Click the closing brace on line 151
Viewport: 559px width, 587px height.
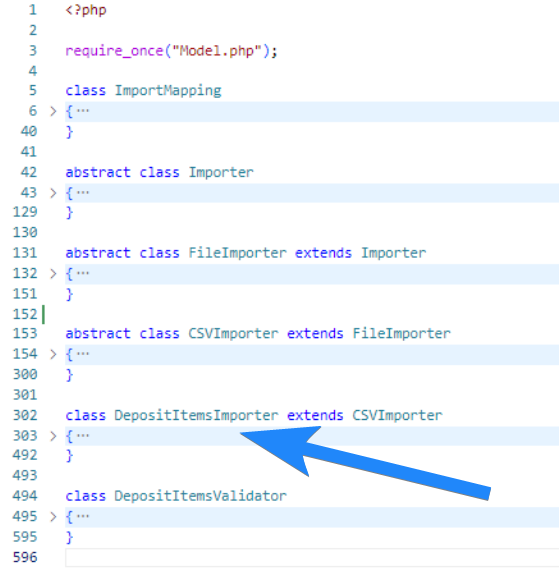pyautogui.click(x=69, y=294)
